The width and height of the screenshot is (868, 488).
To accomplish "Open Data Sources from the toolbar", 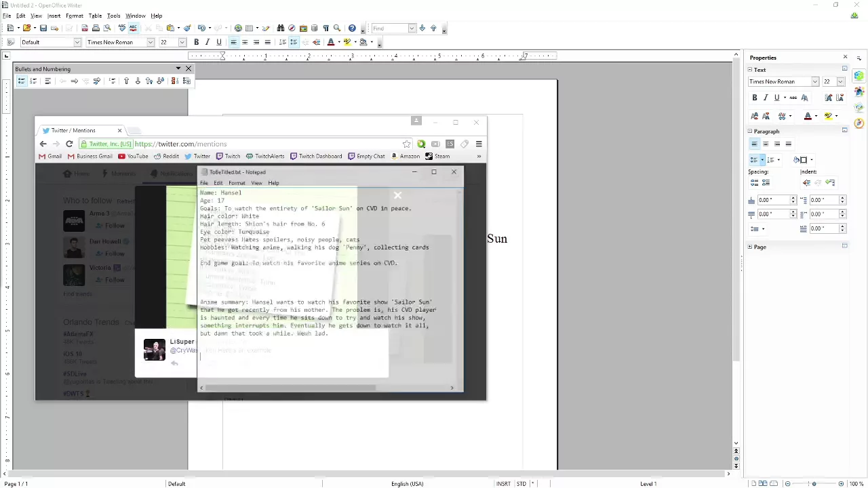I will [x=314, y=28].
